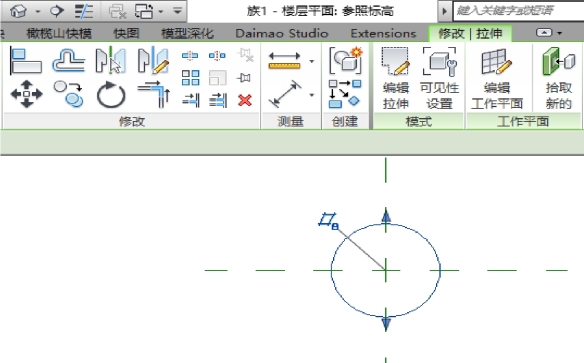Select the Trim/Extend to Corner tool
Image resolution: width=584 pixels, height=363 pixels.
153,94
